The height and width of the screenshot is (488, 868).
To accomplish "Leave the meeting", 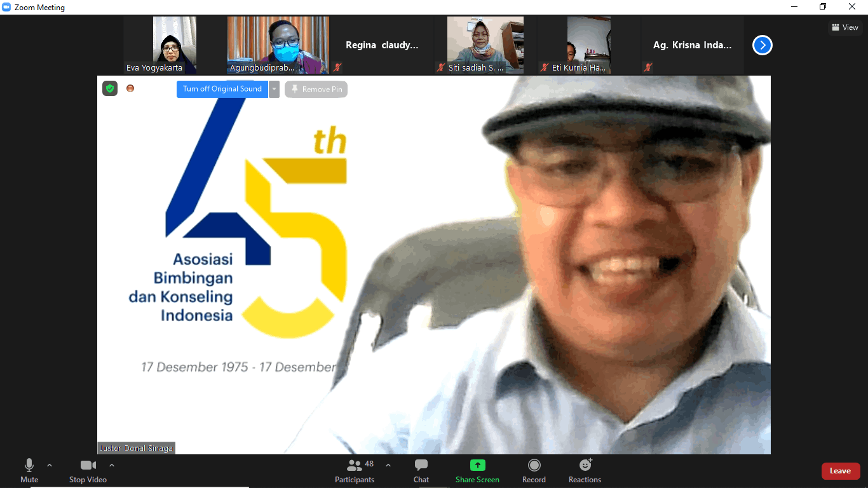I will [840, 471].
